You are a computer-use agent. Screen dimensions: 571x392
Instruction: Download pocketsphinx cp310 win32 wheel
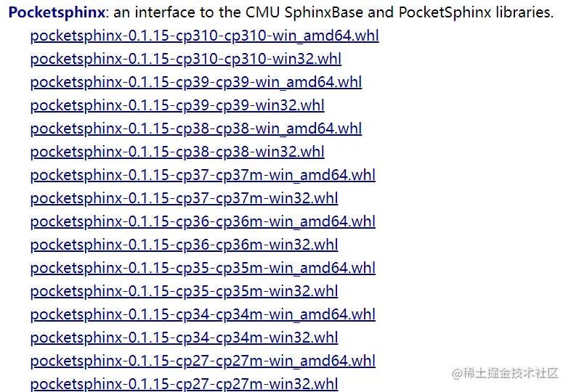pos(185,59)
